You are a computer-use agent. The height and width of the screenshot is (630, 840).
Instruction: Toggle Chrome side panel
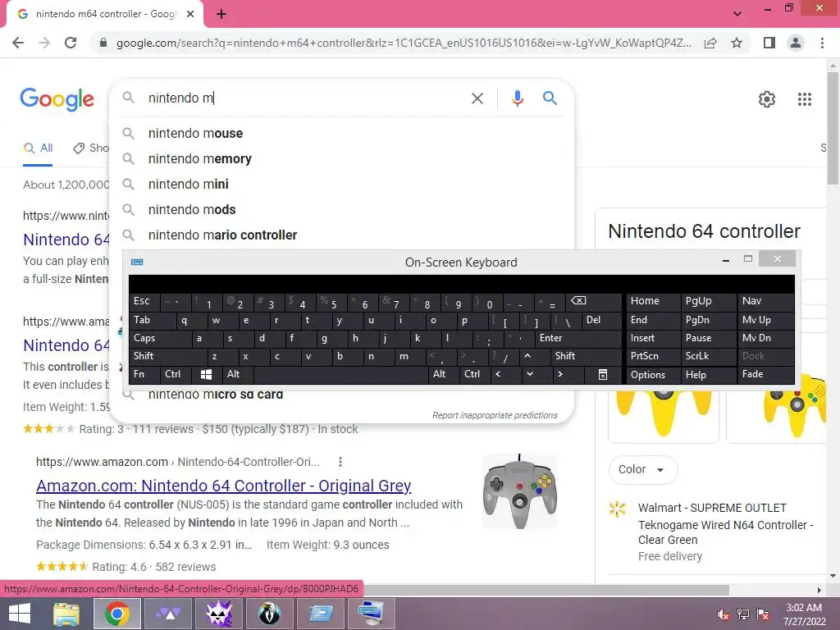pos(769,43)
